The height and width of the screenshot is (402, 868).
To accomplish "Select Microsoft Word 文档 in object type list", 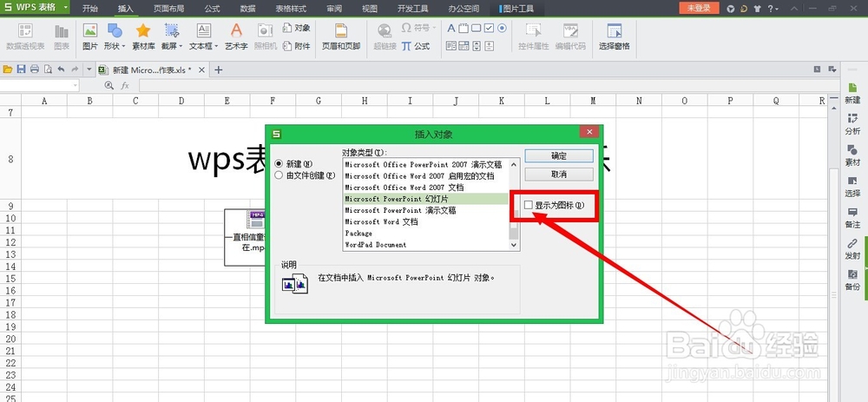I will pyautogui.click(x=425, y=221).
